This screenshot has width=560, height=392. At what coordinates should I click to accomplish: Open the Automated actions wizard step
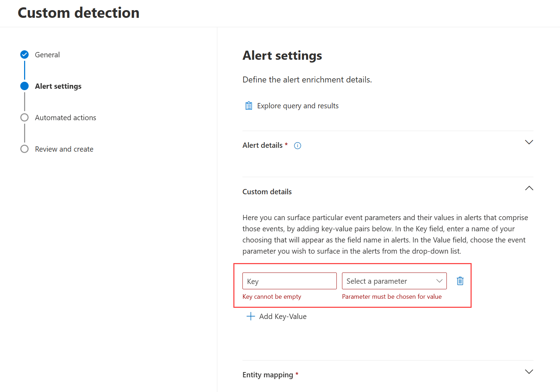[x=65, y=118]
